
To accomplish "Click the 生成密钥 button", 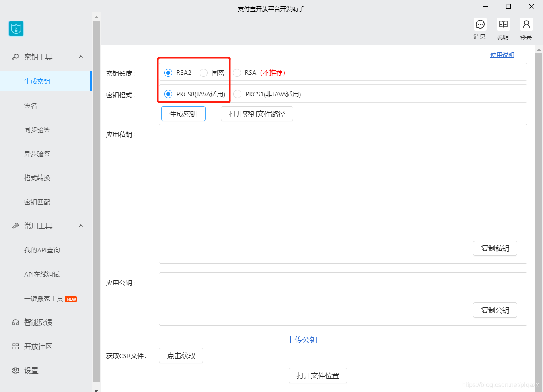I will [183, 114].
